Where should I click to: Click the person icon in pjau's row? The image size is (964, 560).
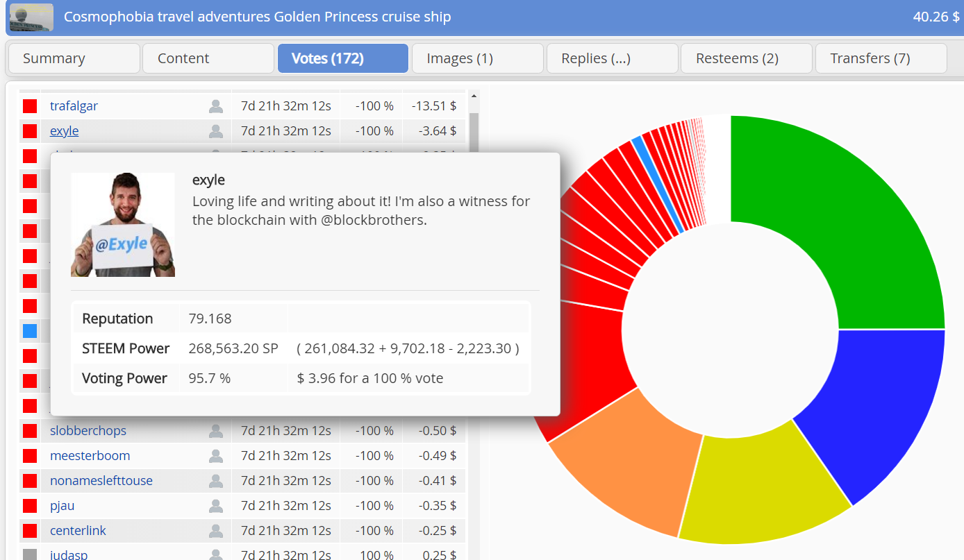pyautogui.click(x=216, y=506)
